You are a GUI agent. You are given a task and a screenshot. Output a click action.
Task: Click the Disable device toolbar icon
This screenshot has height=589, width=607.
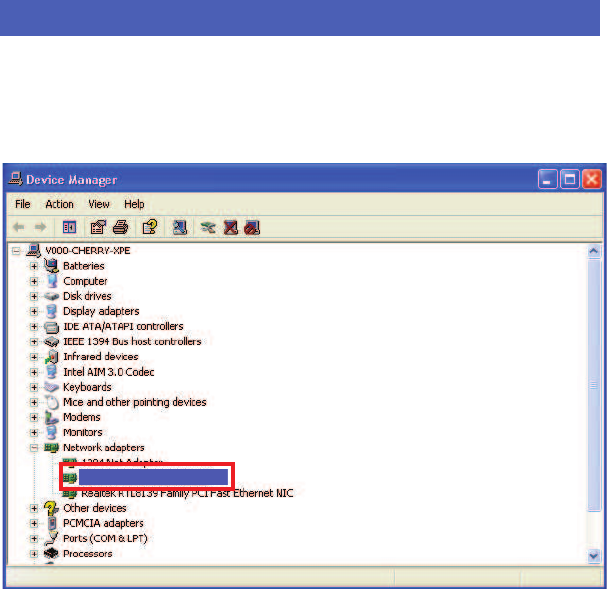pyautogui.click(x=252, y=228)
